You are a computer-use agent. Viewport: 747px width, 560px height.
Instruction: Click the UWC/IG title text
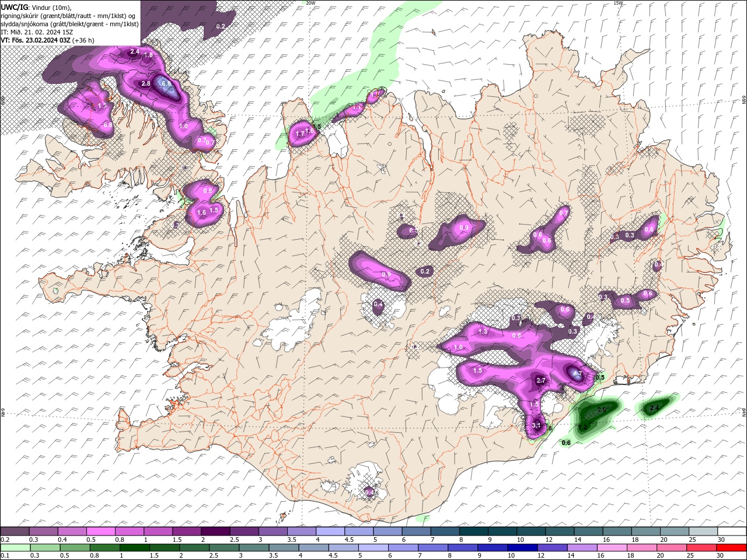[14, 6]
